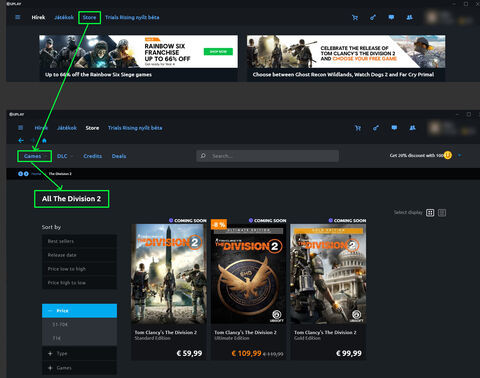The image size is (480, 378).
Task: Filter price range 51-70€
Action: (x=79, y=324)
